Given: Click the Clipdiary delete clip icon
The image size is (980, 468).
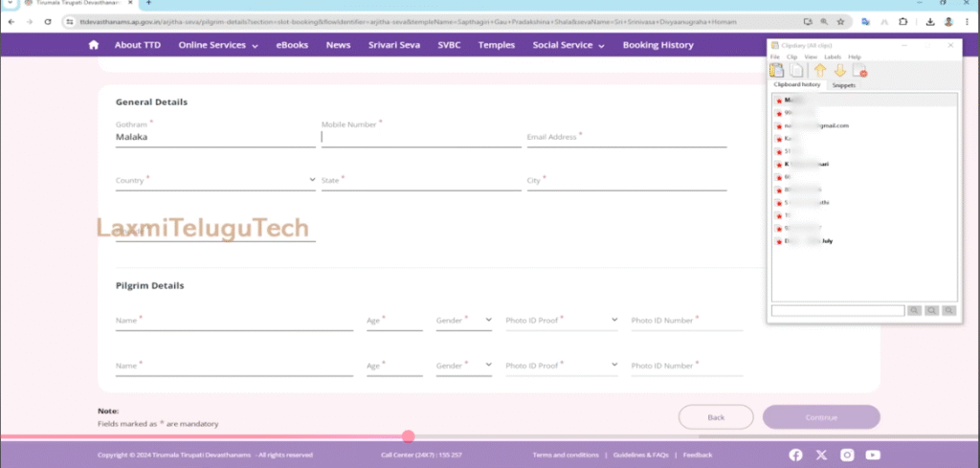Looking at the screenshot, I should [858, 71].
